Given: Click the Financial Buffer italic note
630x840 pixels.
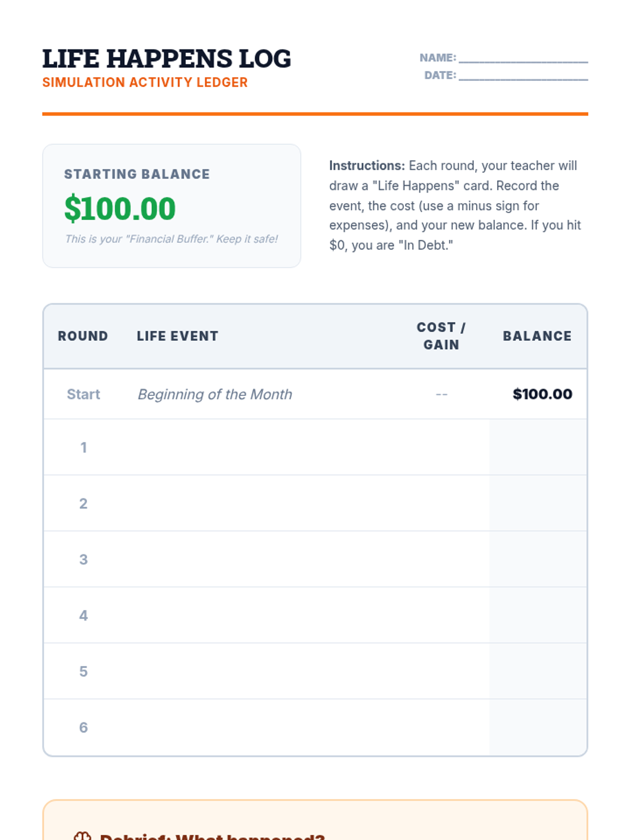Looking at the screenshot, I should pyautogui.click(x=171, y=239).
